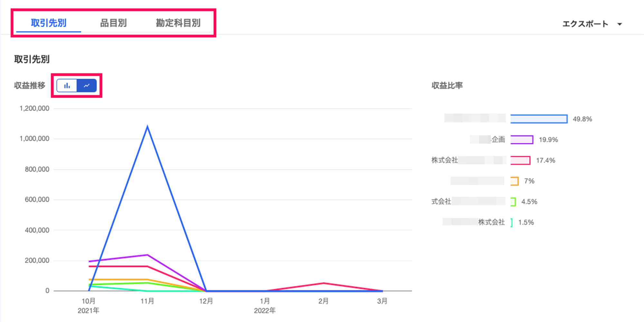Click the 3月 x-axis label

coord(382,301)
